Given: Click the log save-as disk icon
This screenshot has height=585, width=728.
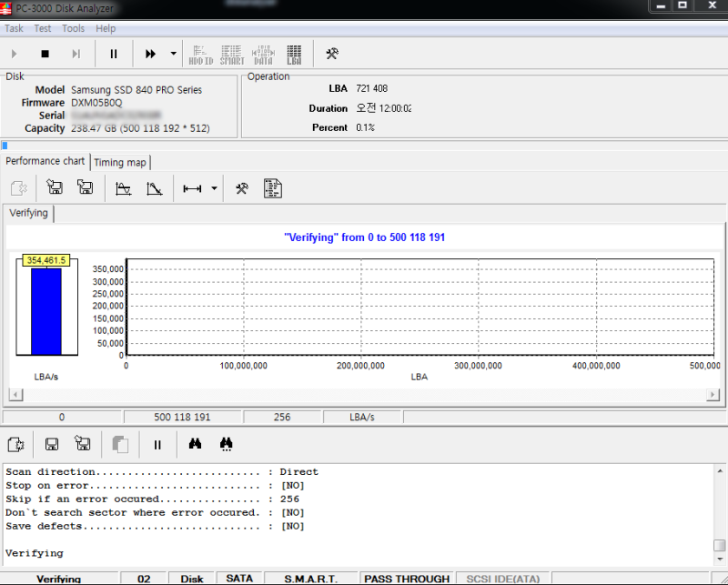Looking at the screenshot, I should tap(83, 443).
